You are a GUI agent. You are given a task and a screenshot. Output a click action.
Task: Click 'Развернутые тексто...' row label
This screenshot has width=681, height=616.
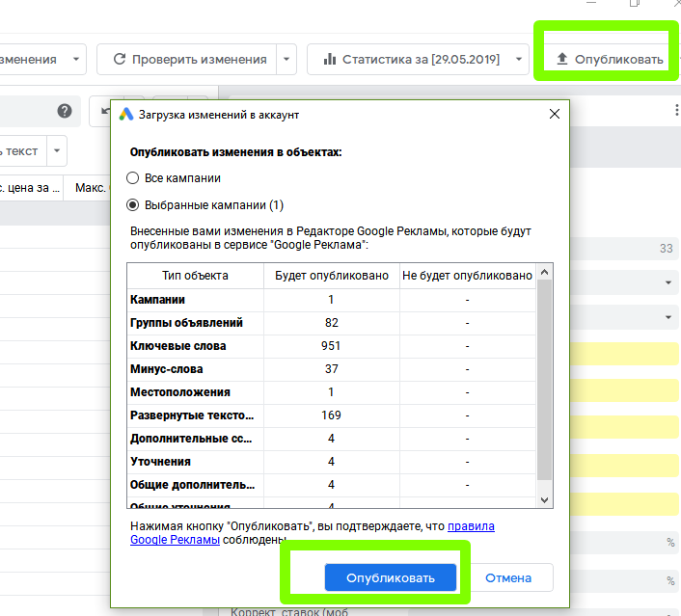coord(192,415)
